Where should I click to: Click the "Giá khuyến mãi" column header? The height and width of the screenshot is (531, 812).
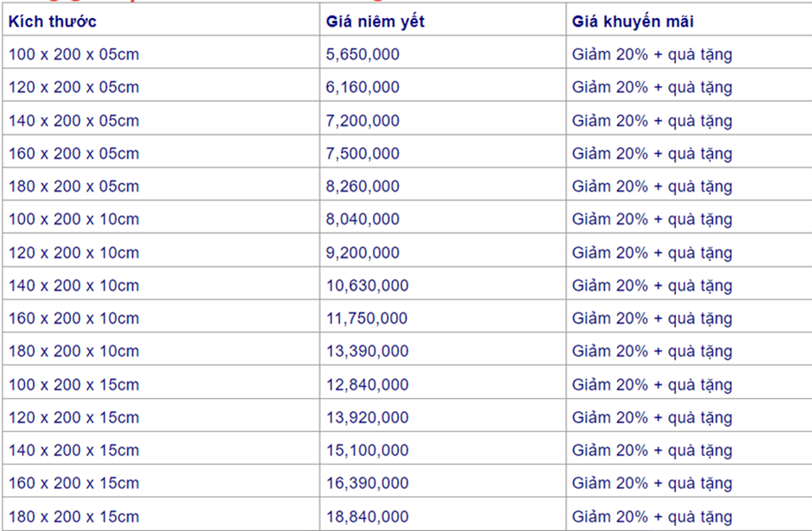(x=633, y=22)
